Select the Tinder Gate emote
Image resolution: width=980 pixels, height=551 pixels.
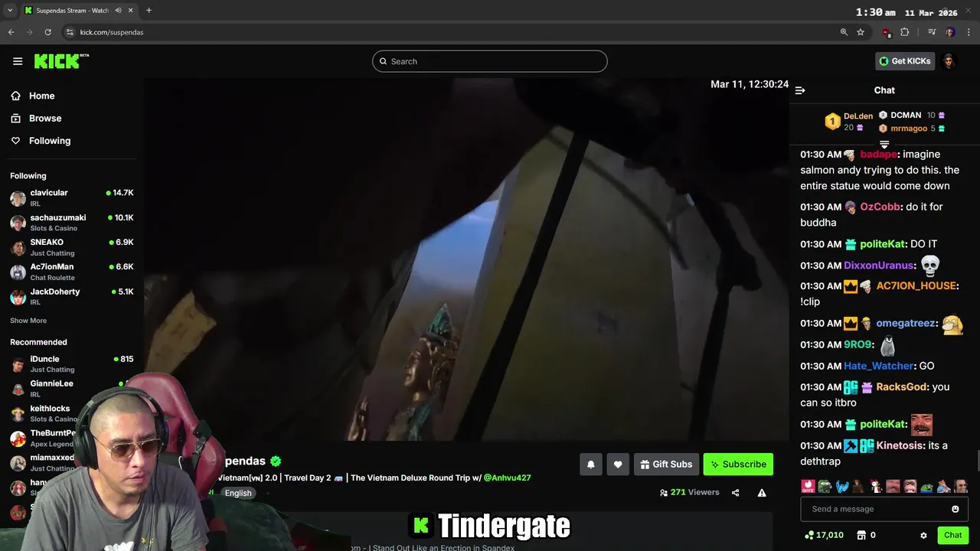808,486
